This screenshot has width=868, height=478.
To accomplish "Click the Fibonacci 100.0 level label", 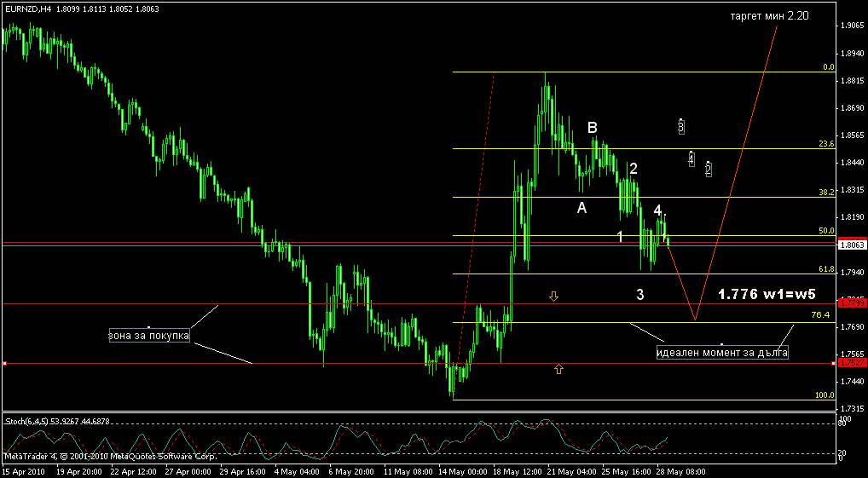I will point(825,395).
